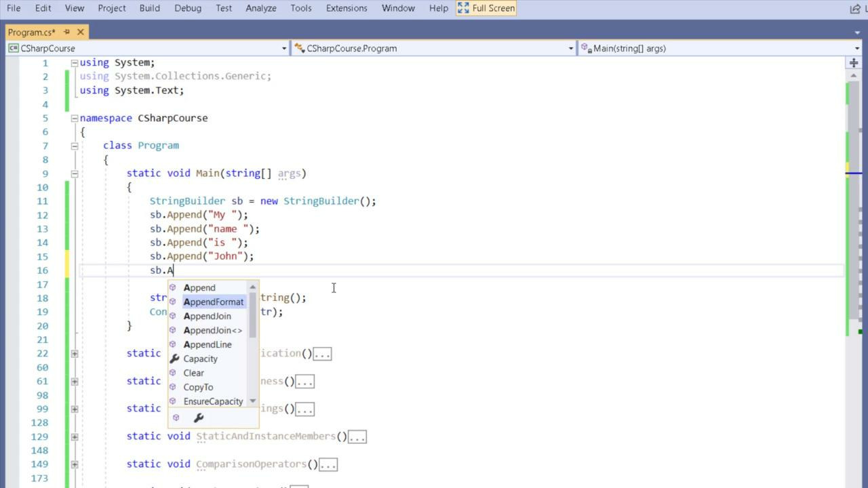868x488 pixels.
Task: Click the Live Share icon
Action: click(855, 8)
